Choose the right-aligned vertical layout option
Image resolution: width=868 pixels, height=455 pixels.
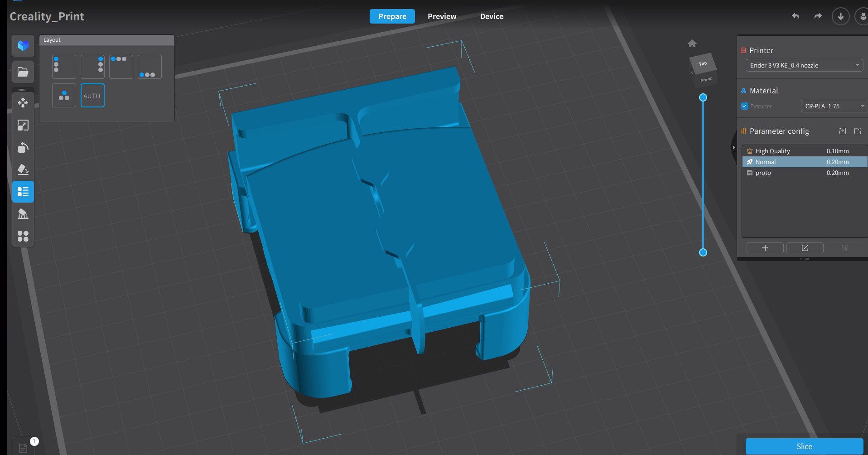(x=92, y=67)
